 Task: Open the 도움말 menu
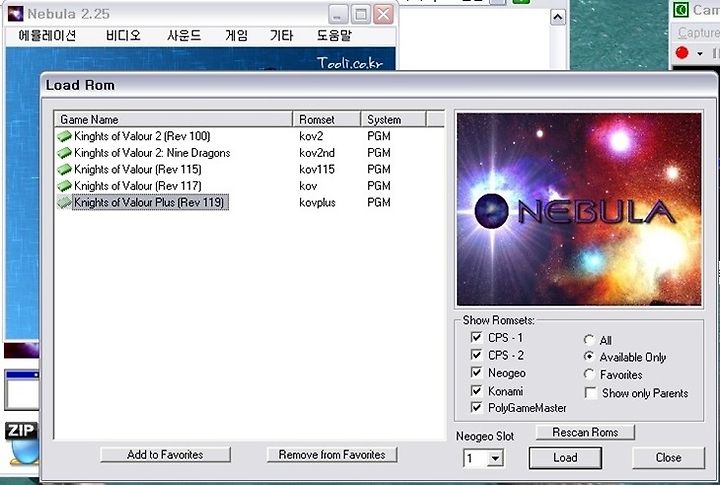click(334, 35)
